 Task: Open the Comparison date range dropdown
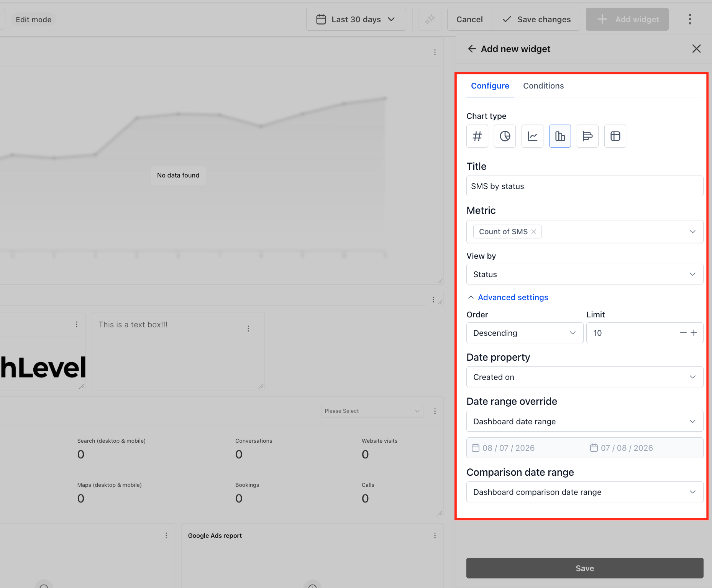tap(585, 492)
